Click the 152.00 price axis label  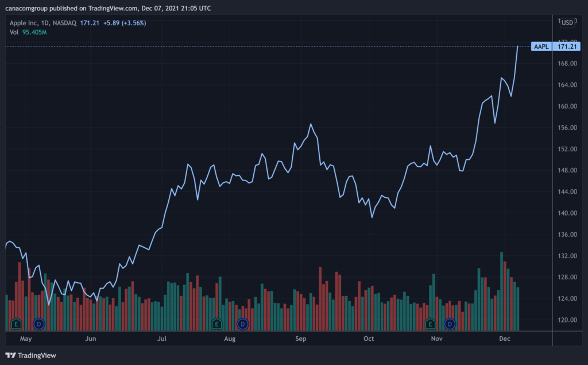point(567,149)
